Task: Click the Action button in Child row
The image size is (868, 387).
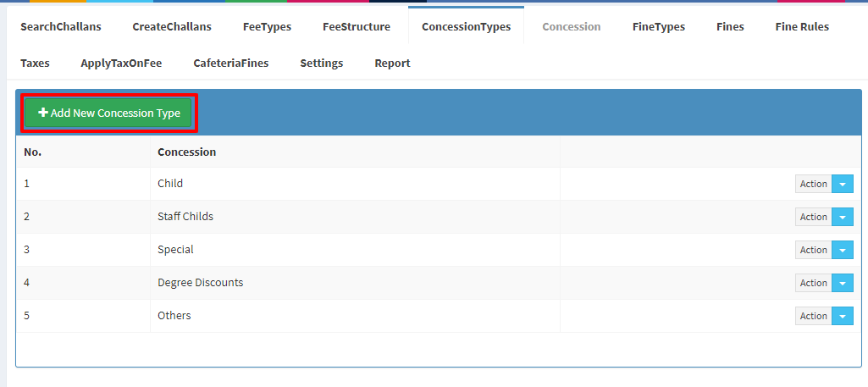Action: [813, 184]
